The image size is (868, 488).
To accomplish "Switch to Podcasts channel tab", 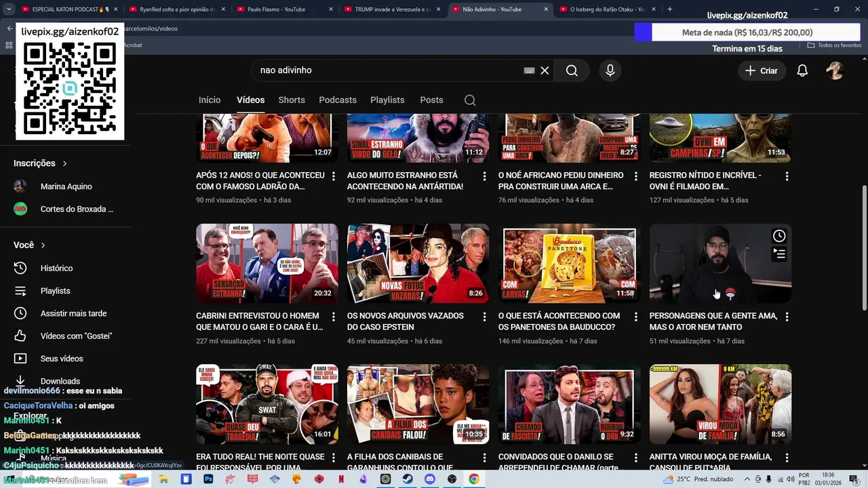I will click(x=338, y=100).
